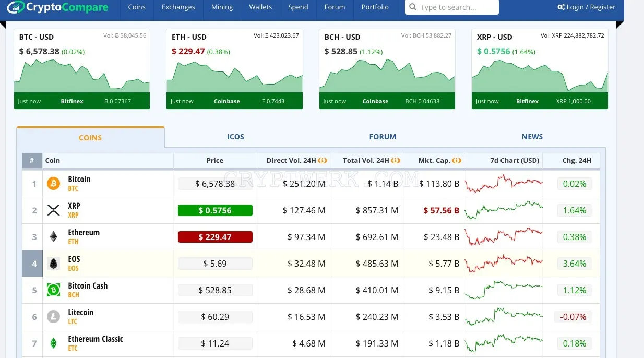Click Bitcoin price $ 6,578.38 in table
The width and height of the screenshot is (644, 358).
coord(215,184)
